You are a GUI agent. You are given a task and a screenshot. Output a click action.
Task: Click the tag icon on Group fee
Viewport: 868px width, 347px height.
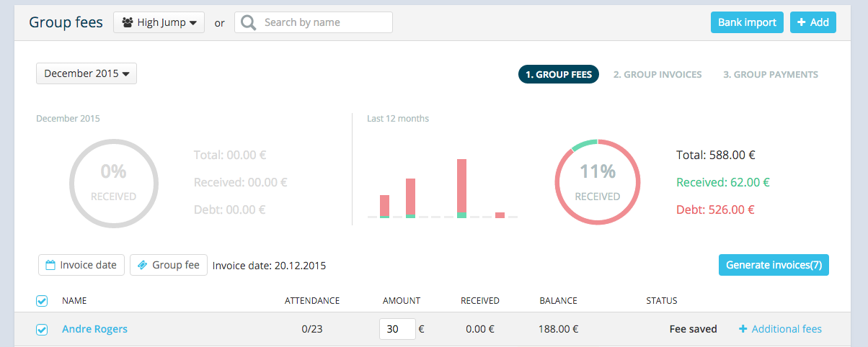pos(143,265)
